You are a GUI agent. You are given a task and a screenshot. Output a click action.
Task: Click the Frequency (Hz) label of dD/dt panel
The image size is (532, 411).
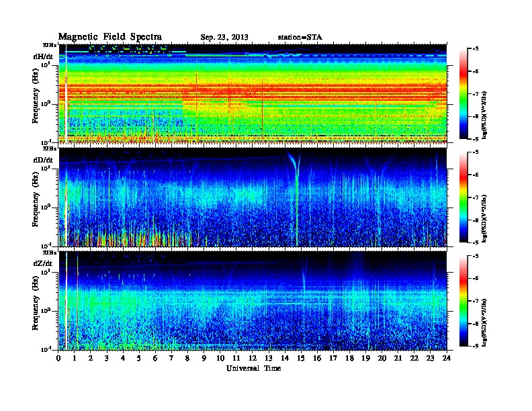point(36,199)
